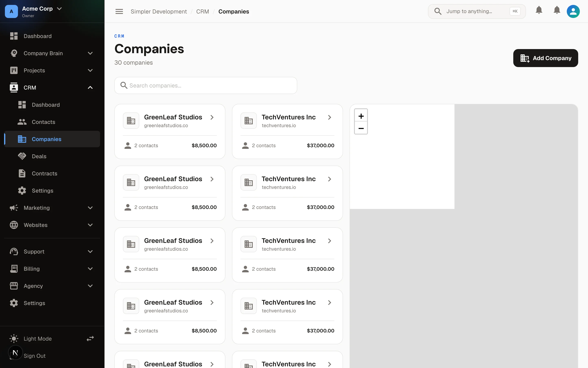Open the user profile avatar
Screen dimensions: 588x368
point(573,11)
